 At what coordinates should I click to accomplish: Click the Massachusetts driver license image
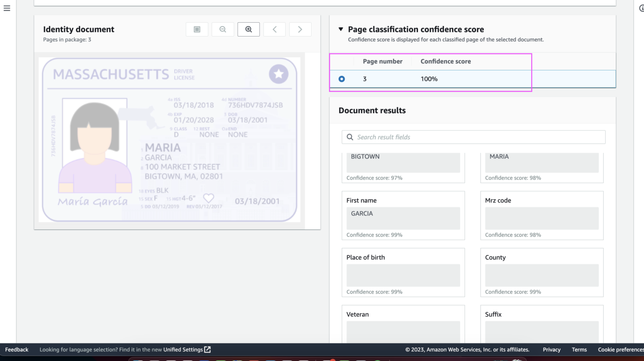[x=170, y=140]
